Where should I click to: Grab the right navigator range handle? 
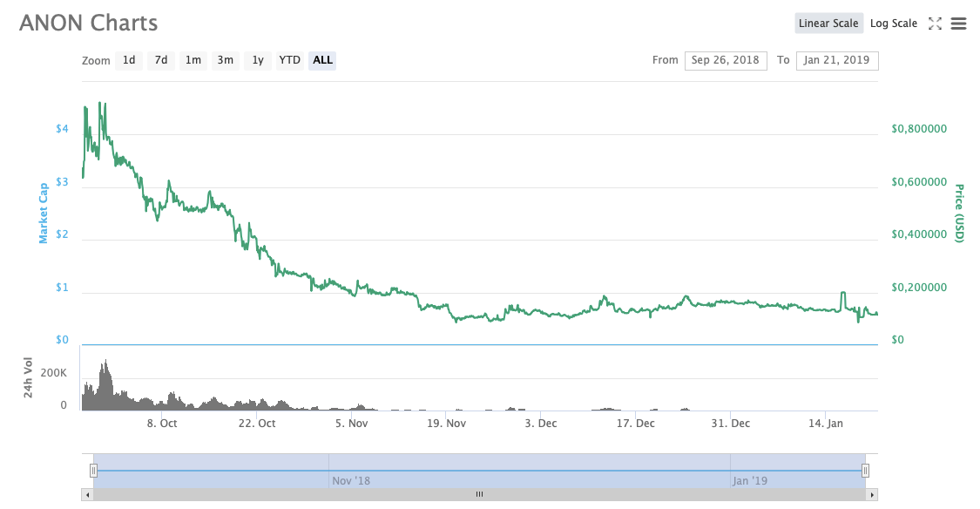pyautogui.click(x=865, y=471)
